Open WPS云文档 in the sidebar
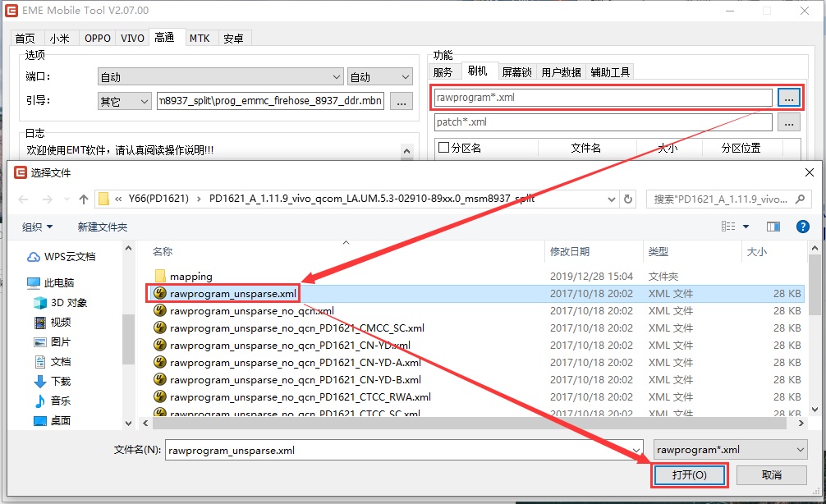 click(x=69, y=256)
